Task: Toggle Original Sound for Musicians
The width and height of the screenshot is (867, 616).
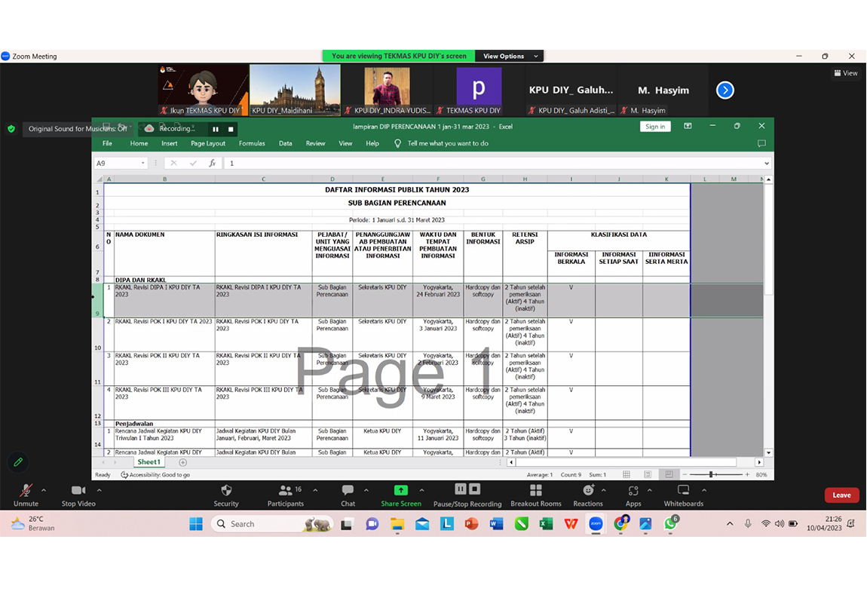Action: click(x=77, y=129)
